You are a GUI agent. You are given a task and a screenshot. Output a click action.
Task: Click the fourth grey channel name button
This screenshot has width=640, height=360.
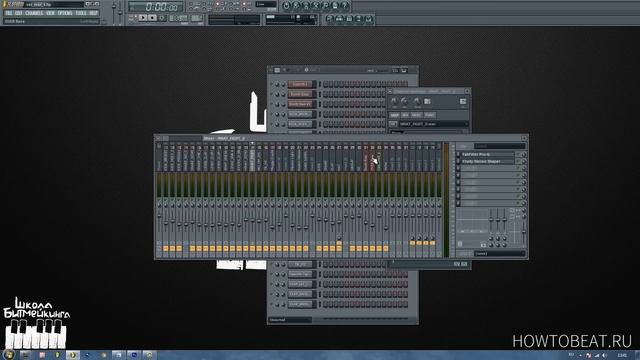click(300, 114)
